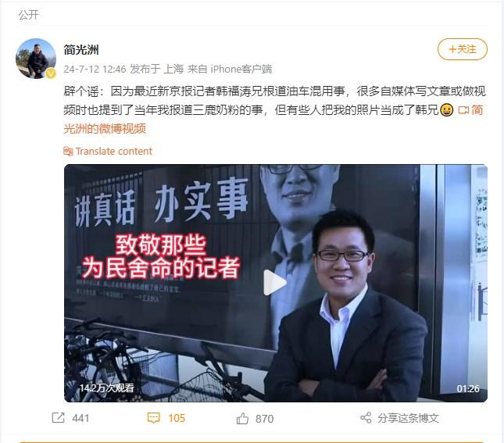Viewport: 504px width, 443px height.
Task: Click the repost count 441
Action: (80, 418)
